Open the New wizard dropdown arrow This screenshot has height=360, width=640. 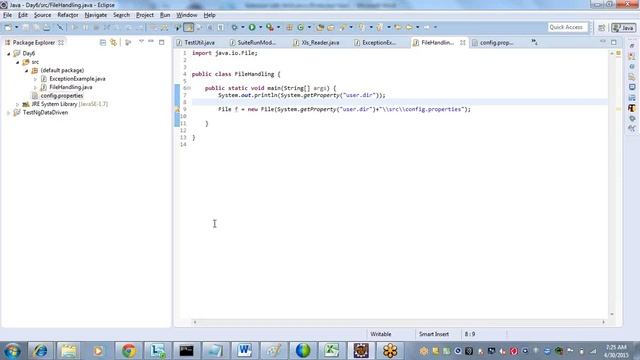[16, 27]
